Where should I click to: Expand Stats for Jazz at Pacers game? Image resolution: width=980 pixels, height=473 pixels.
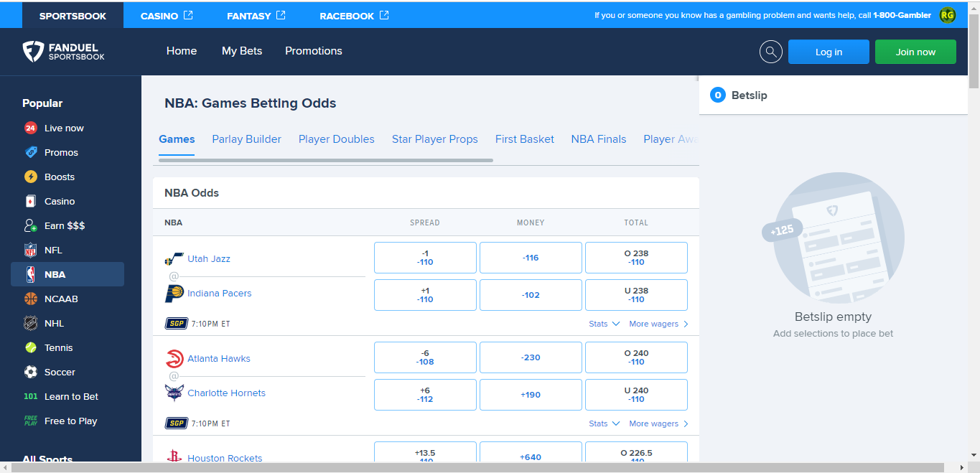tap(604, 324)
